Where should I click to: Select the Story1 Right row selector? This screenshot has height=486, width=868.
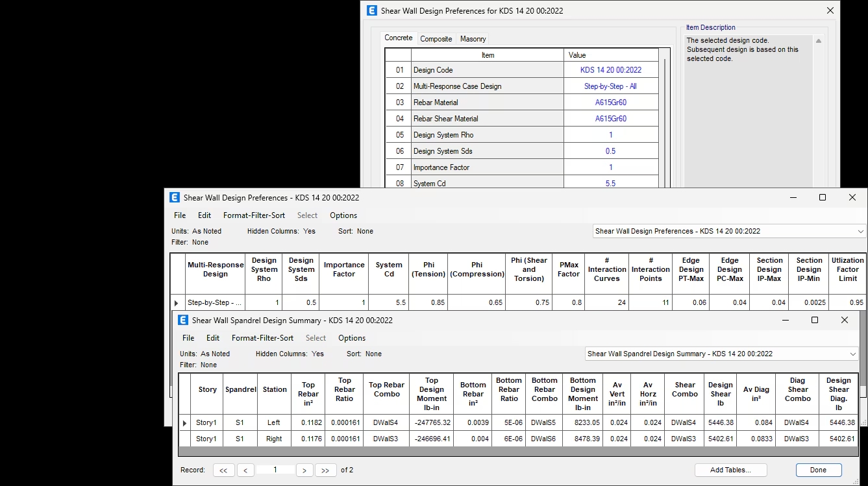184,439
